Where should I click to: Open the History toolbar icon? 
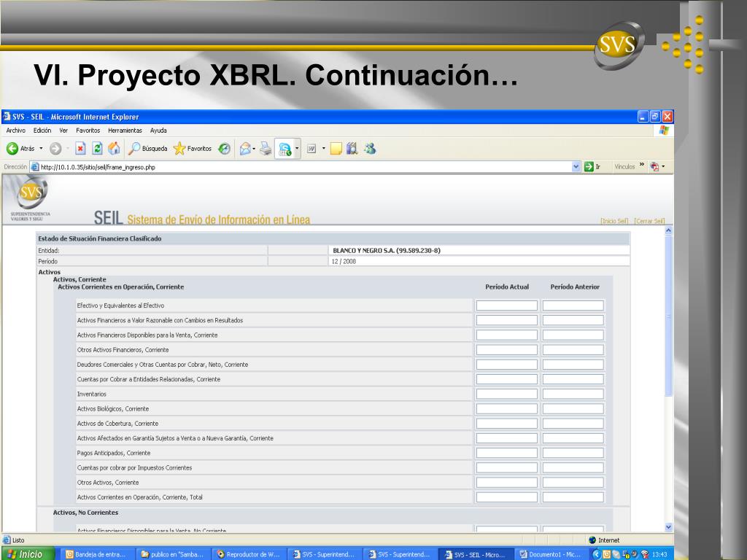pyautogui.click(x=225, y=149)
